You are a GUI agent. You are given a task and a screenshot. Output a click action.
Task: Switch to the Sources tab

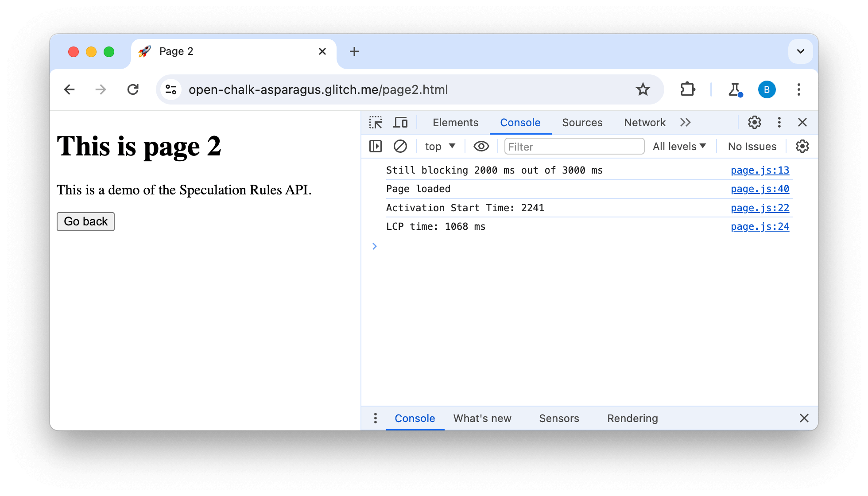(581, 122)
